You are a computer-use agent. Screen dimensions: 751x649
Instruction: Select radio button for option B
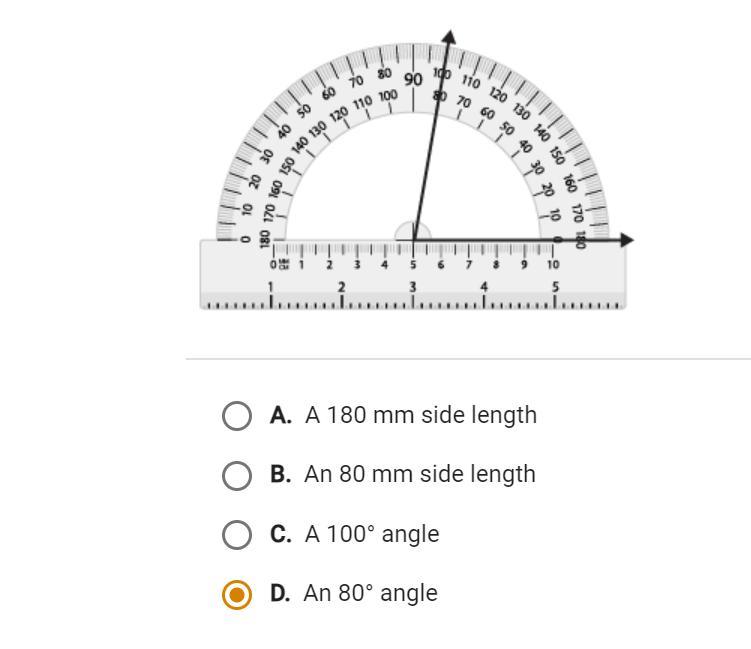237,475
